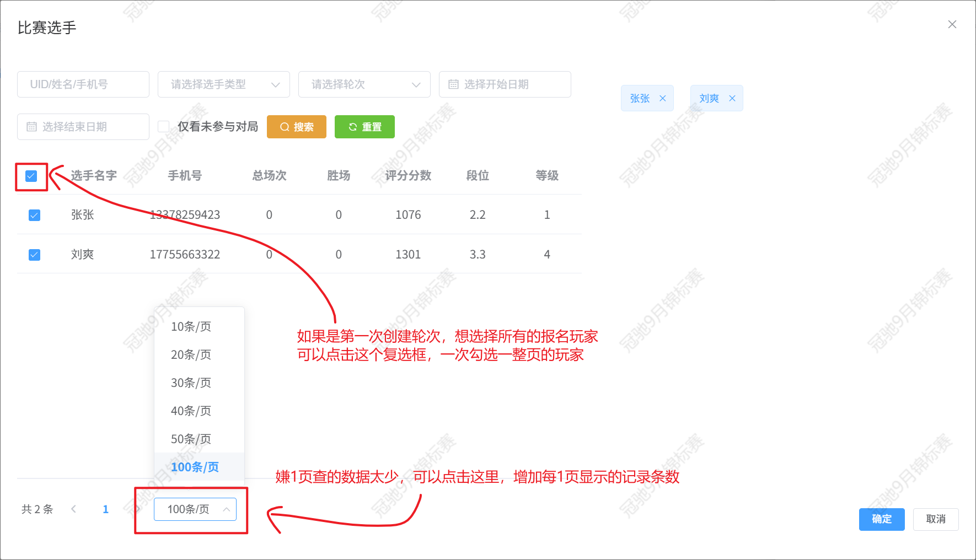Toggle the select-all checkbox in table header

(31, 176)
